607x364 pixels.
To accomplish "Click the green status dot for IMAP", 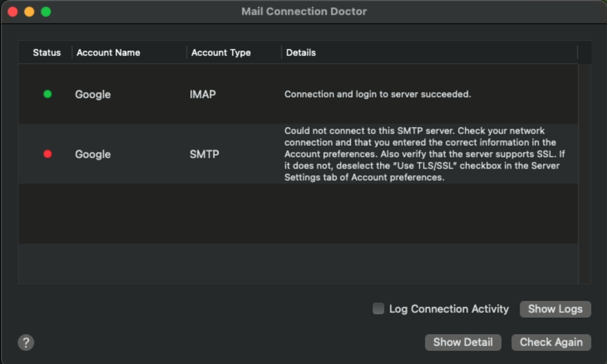I will (x=47, y=94).
